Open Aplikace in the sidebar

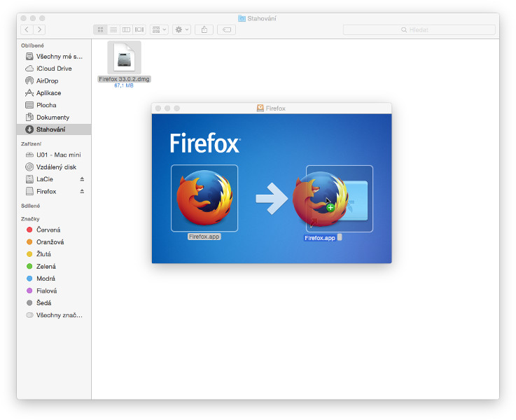54,92
